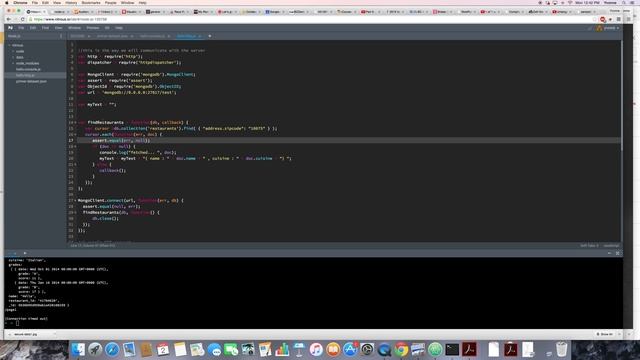The image size is (640, 360).
Task: Open Spotlight search in menu bar
Action: click(x=624, y=3)
